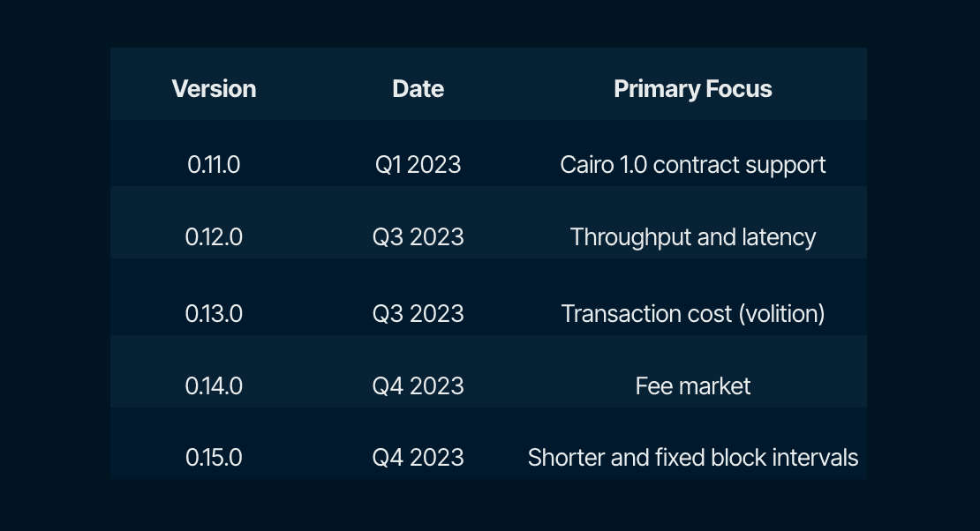Image resolution: width=980 pixels, height=531 pixels.
Task: Select the version 0.13.0 cell
Action: 214,314
